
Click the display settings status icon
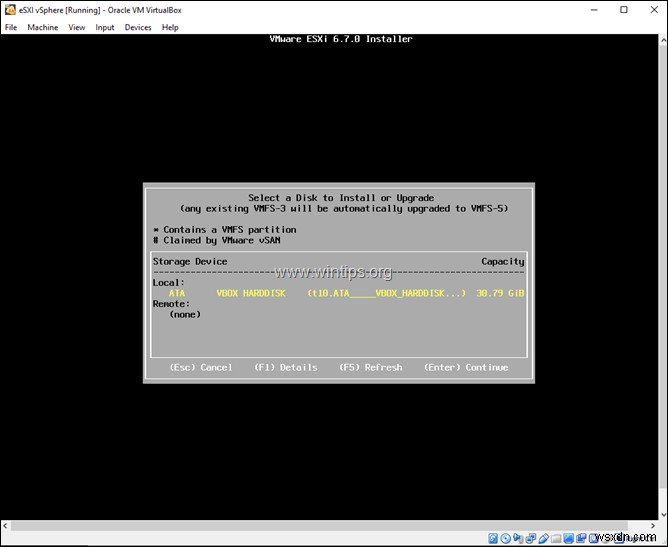(x=569, y=538)
